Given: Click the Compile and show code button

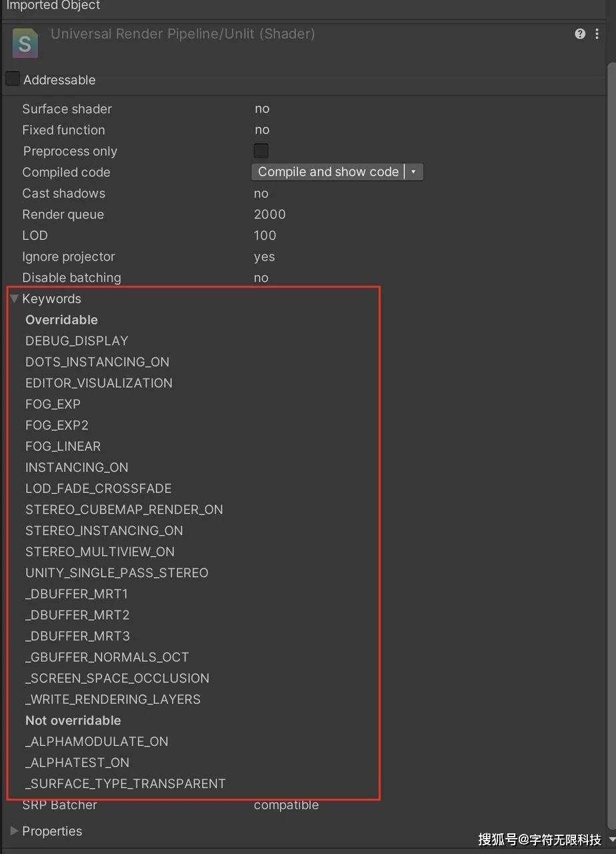Looking at the screenshot, I should point(327,171).
